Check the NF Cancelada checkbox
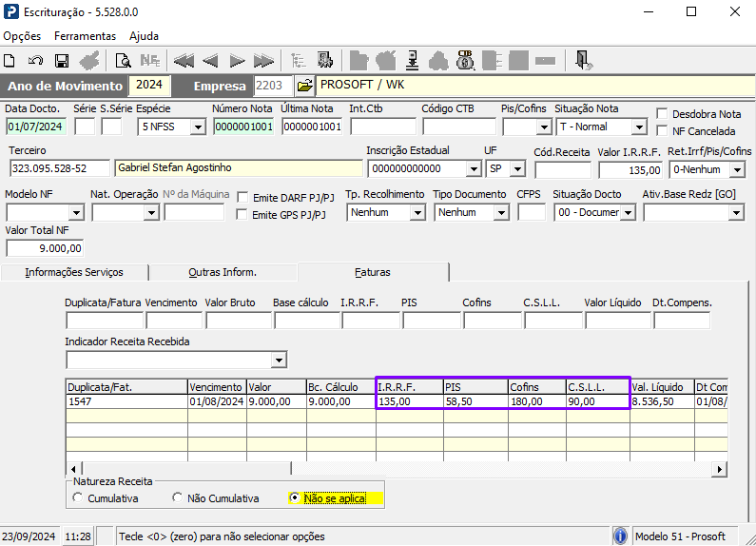This screenshot has height=546, width=756. pos(664,131)
